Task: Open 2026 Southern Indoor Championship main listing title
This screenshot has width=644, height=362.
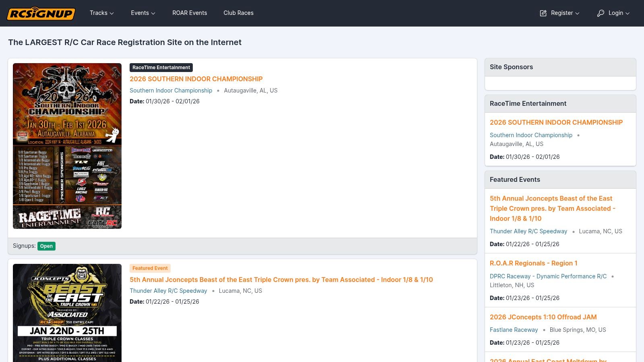Action: point(196,79)
